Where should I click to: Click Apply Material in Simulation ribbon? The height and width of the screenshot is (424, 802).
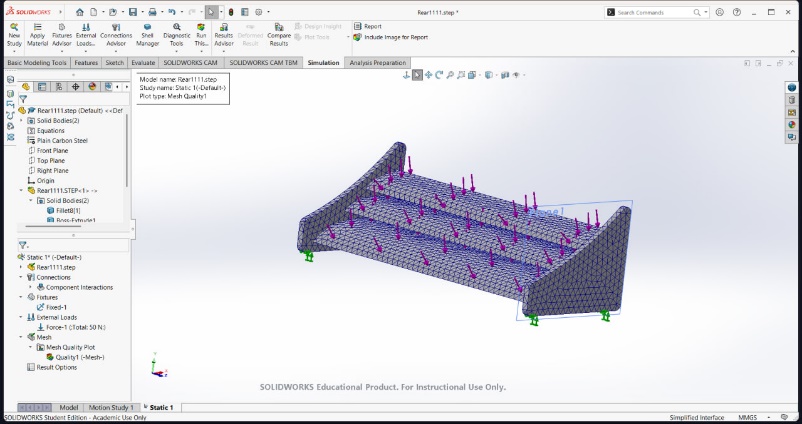tap(37, 35)
